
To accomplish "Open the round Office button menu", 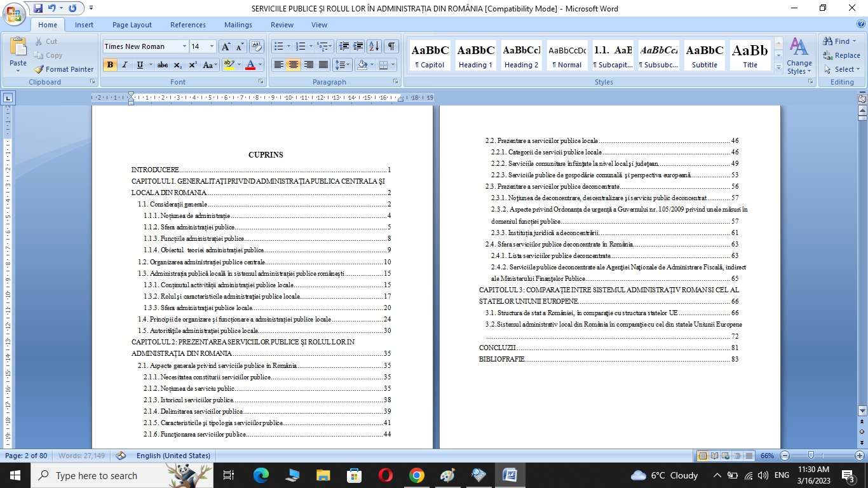I will (x=13, y=14).
